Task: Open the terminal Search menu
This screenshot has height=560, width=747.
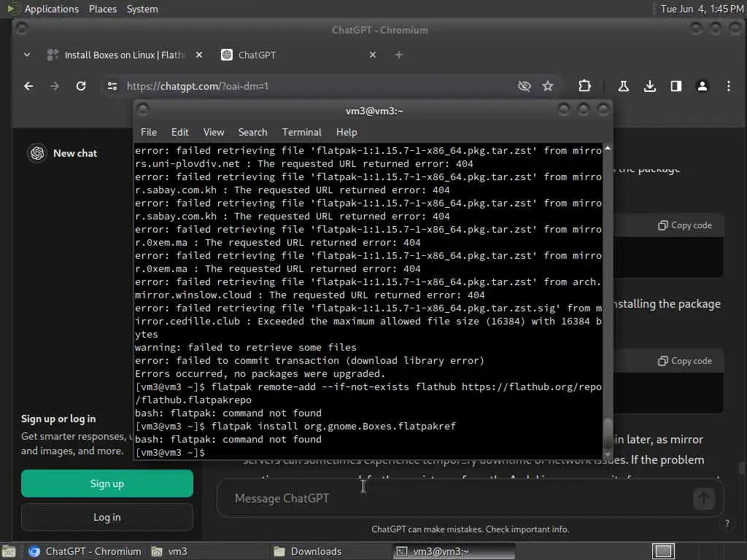Action: pos(252,133)
